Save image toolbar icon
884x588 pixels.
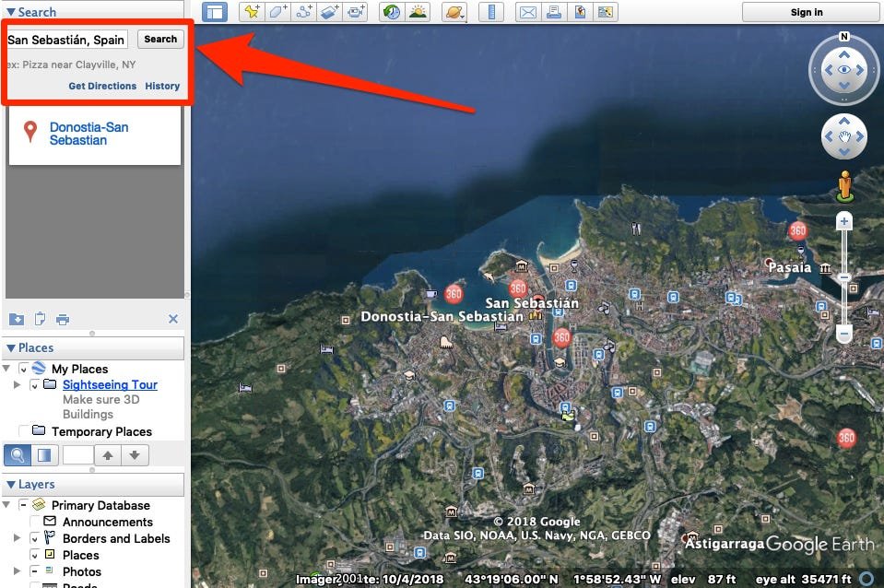coord(580,12)
